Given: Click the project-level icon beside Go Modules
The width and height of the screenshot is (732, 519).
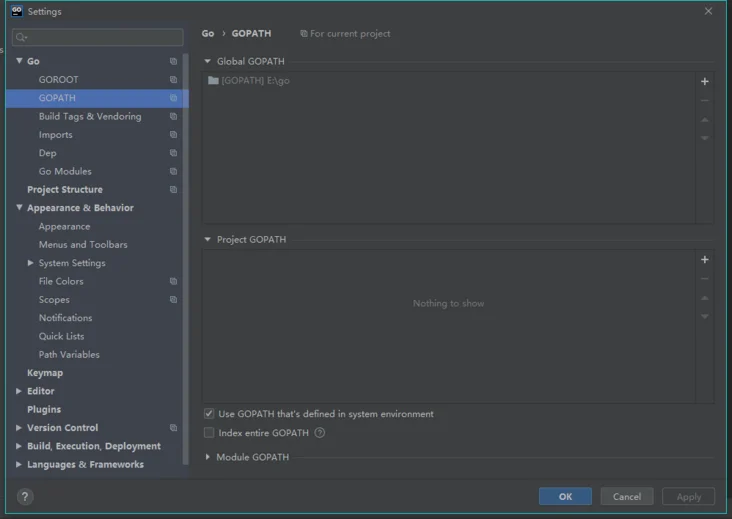Looking at the screenshot, I should coord(173,171).
